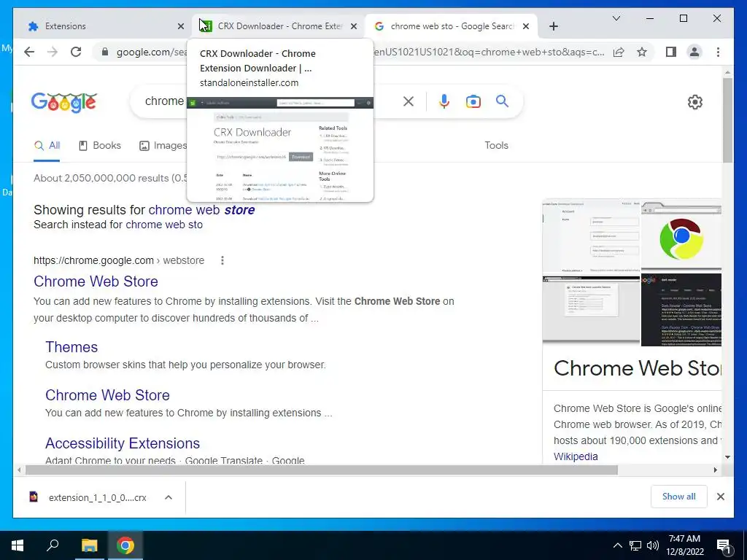Select the Images results tab
The height and width of the screenshot is (560, 747).
163,146
